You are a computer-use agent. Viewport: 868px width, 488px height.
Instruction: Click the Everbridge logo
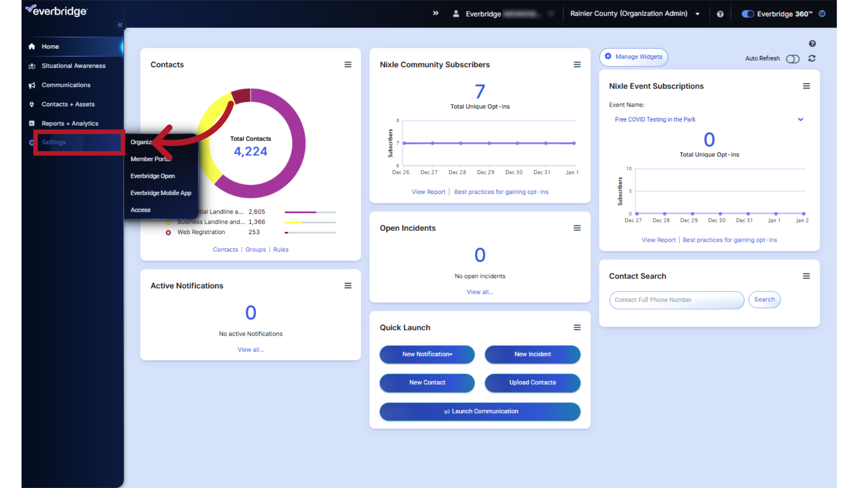tap(57, 10)
